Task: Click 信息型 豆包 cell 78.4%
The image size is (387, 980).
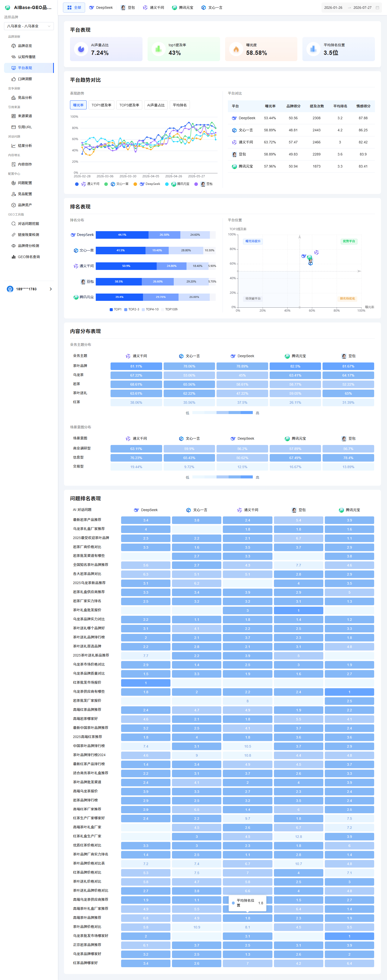Action: click(x=348, y=458)
